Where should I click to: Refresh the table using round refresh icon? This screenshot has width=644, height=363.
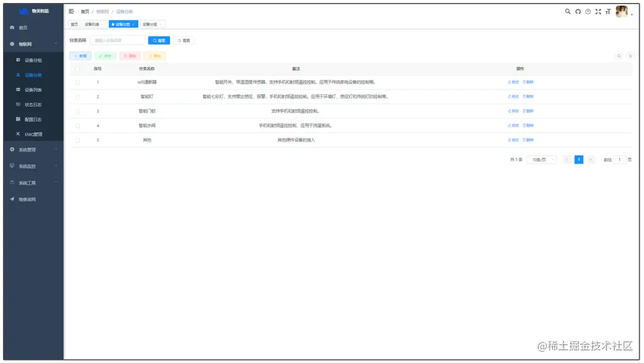(x=630, y=56)
